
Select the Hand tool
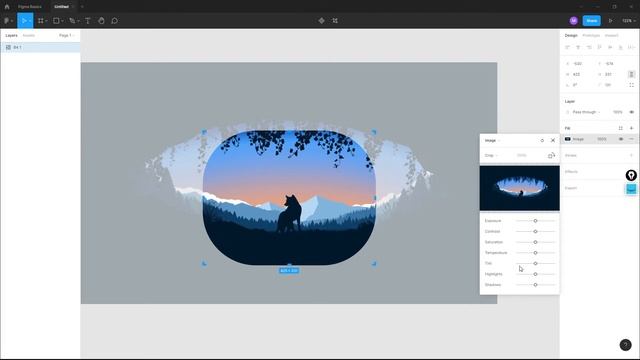[101, 21]
